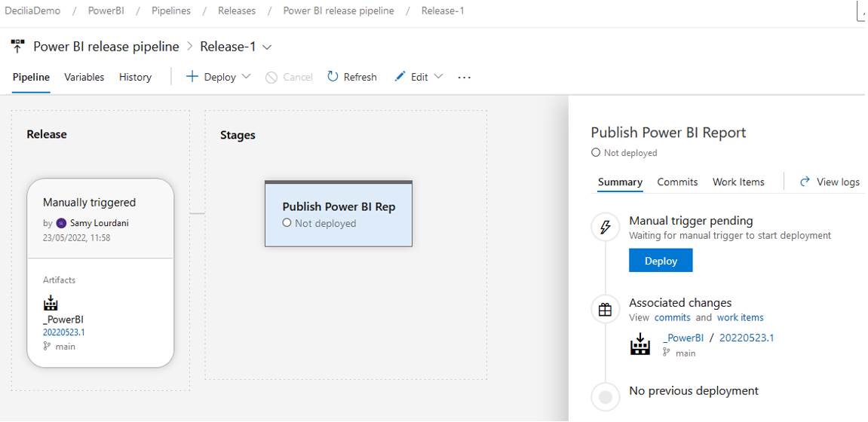The height and width of the screenshot is (422, 868).
Task: Click the Power BI release pipeline title
Action: (106, 47)
